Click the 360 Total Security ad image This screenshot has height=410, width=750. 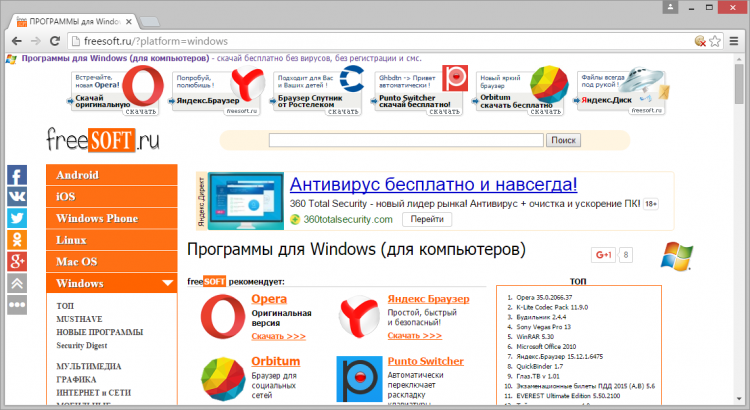(246, 201)
